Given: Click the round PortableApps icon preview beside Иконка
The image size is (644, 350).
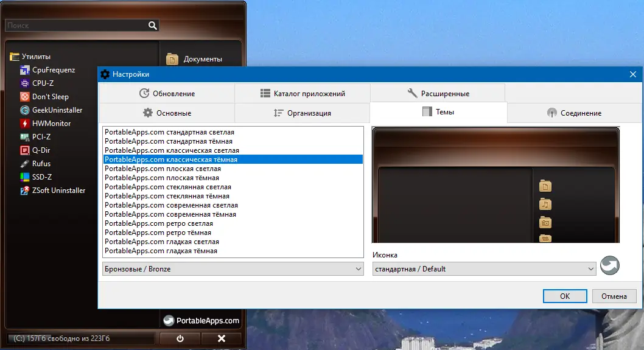Looking at the screenshot, I should 609,265.
